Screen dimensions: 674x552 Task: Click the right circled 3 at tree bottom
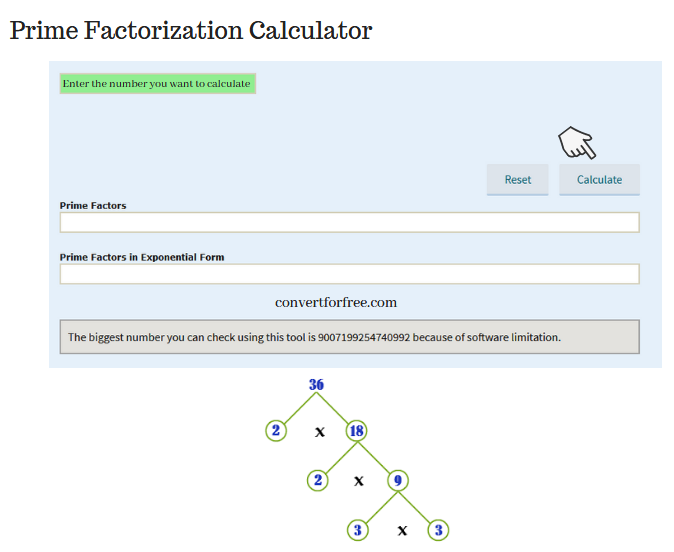(x=438, y=530)
